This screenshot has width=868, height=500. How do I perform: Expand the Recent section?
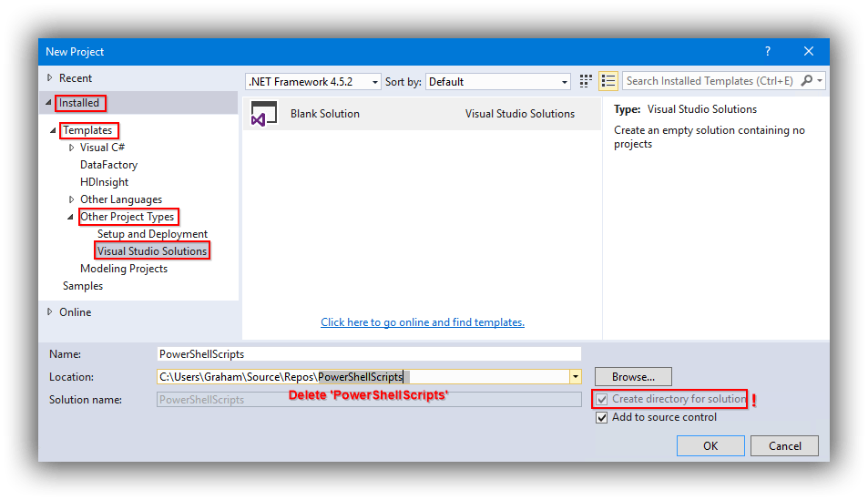click(50, 78)
